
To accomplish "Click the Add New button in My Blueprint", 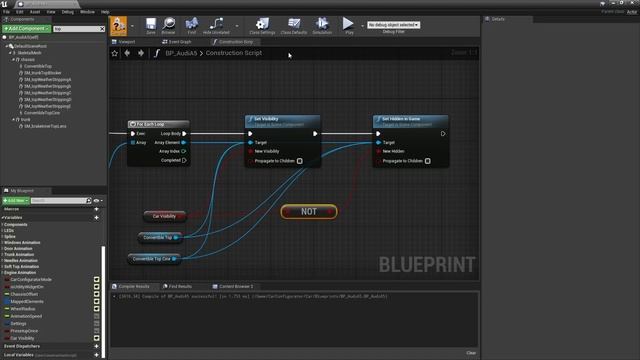I will click(x=16, y=200).
